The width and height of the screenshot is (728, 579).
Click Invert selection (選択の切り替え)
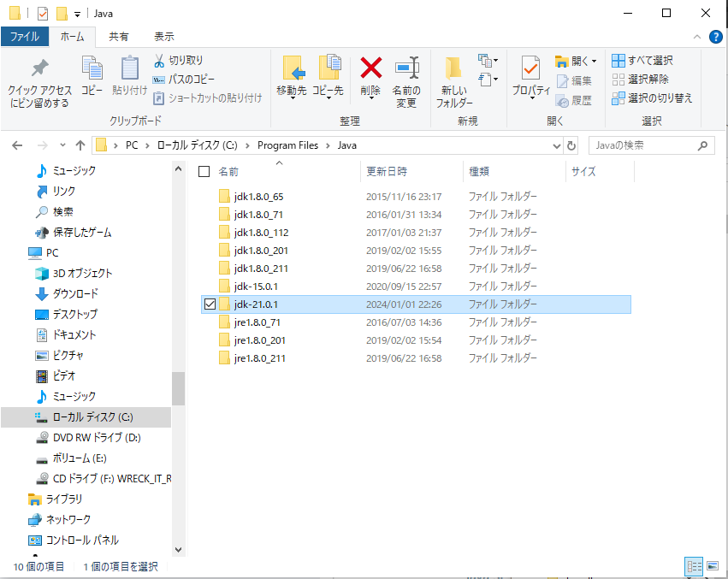pyautogui.click(x=652, y=98)
